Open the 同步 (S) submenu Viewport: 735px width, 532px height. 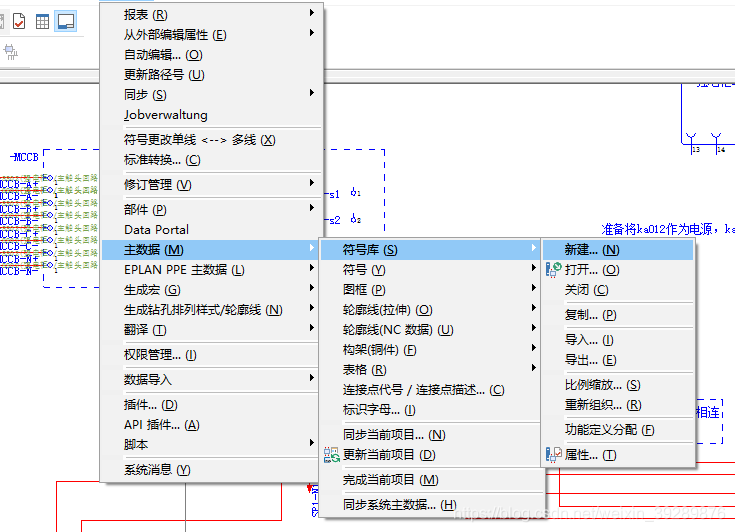coord(211,95)
